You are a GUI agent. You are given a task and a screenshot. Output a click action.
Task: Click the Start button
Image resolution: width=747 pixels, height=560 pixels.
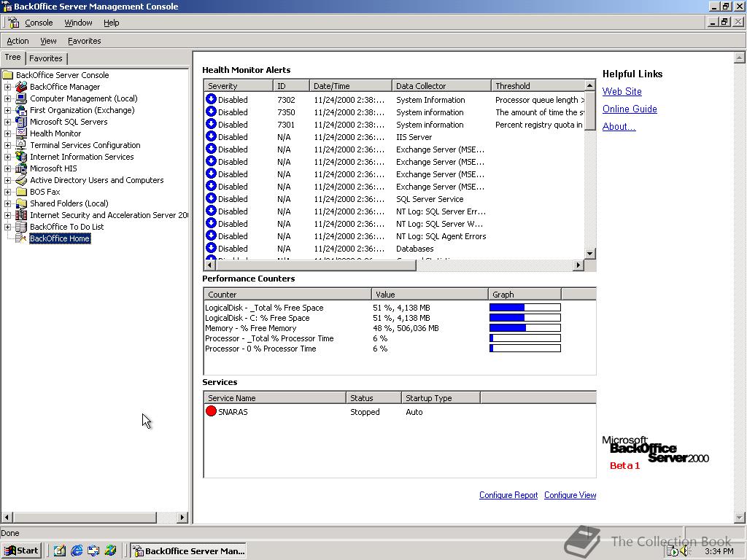21,551
